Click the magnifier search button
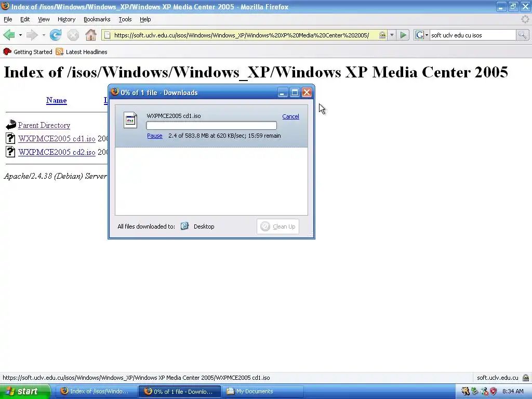This screenshot has height=399, width=532. pyautogui.click(x=522, y=35)
